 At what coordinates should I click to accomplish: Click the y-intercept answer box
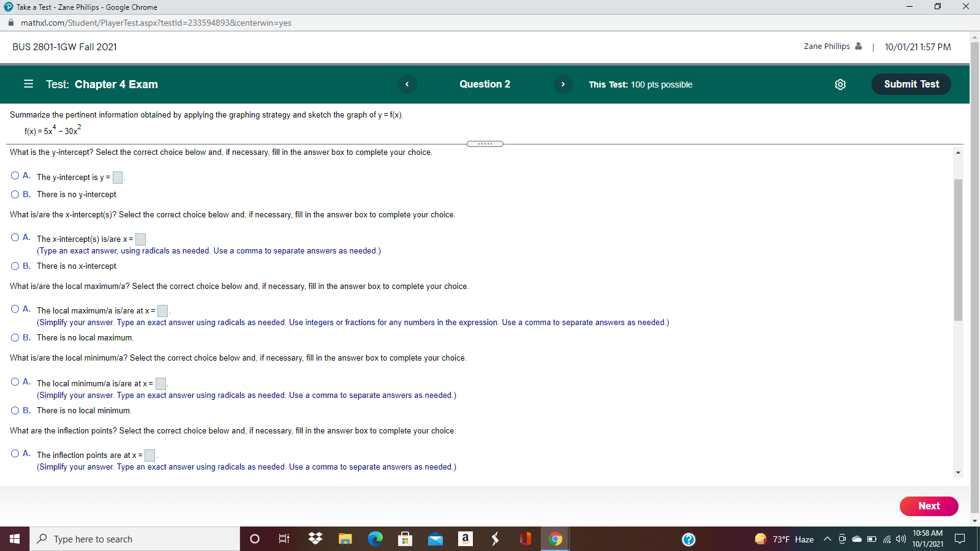pos(118,178)
